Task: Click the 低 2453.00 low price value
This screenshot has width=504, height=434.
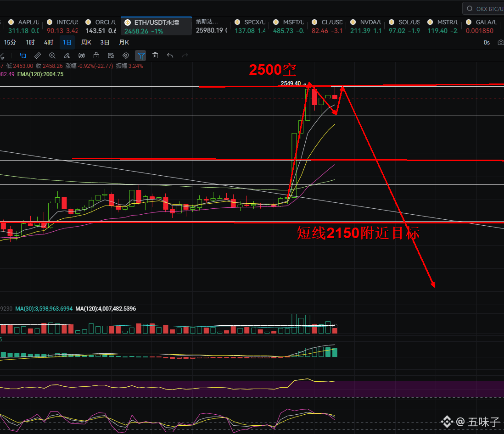Action: click(19, 66)
